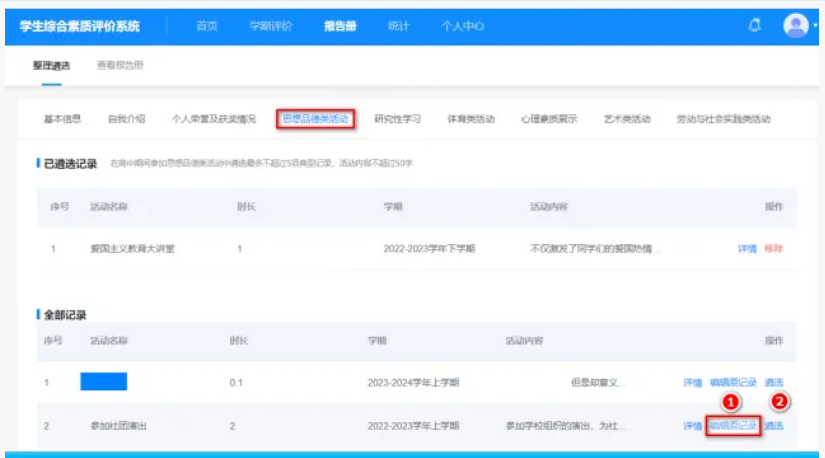Open 个人中心 in the top navigation
Screen dimensions: 825x458
[462, 26]
